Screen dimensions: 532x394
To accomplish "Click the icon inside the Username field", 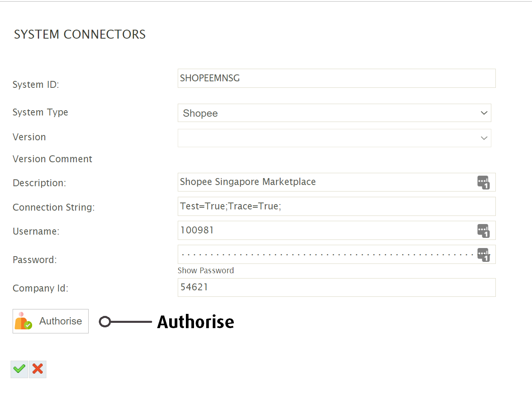I will pyautogui.click(x=483, y=231).
